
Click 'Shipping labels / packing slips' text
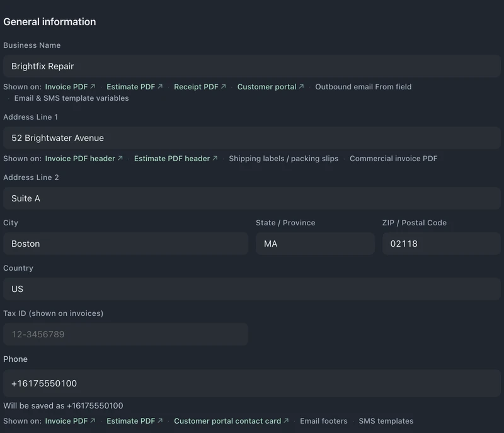point(283,159)
